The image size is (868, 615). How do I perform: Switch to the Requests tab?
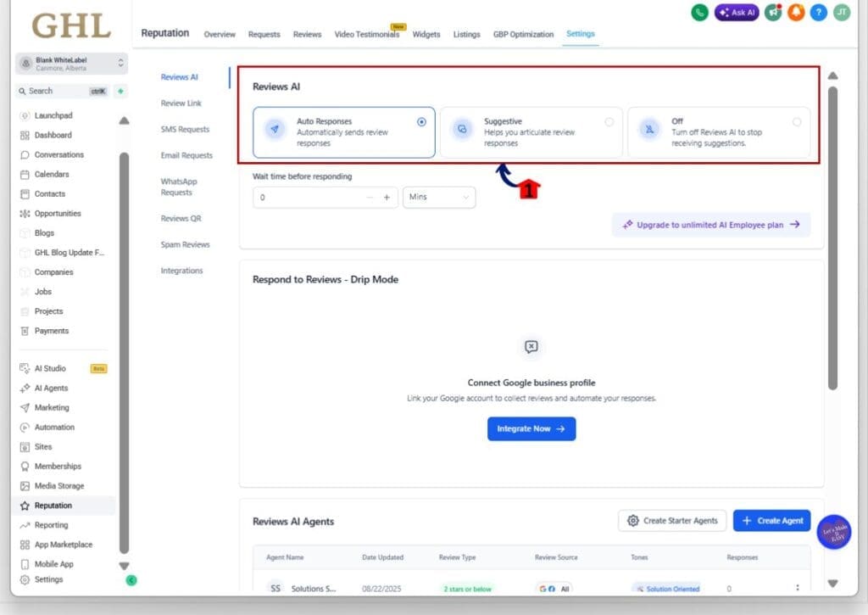point(264,34)
